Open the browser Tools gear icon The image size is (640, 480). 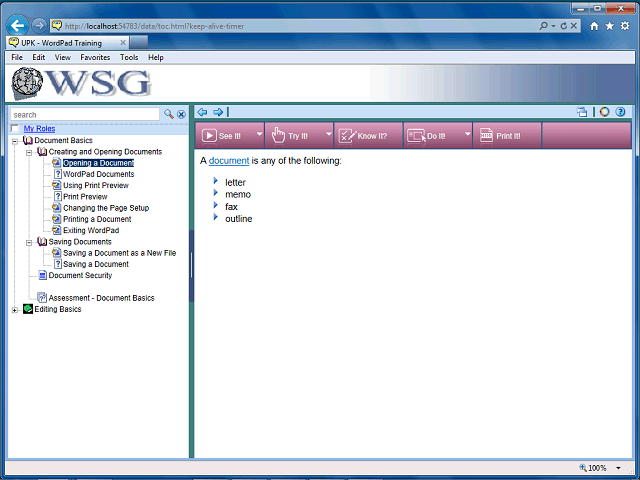click(x=625, y=26)
